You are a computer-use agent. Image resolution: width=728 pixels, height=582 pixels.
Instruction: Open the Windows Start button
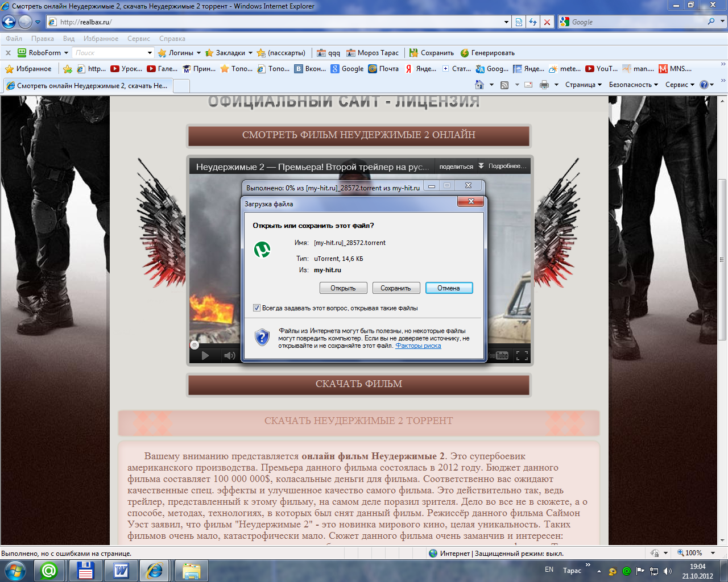click(15, 570)
